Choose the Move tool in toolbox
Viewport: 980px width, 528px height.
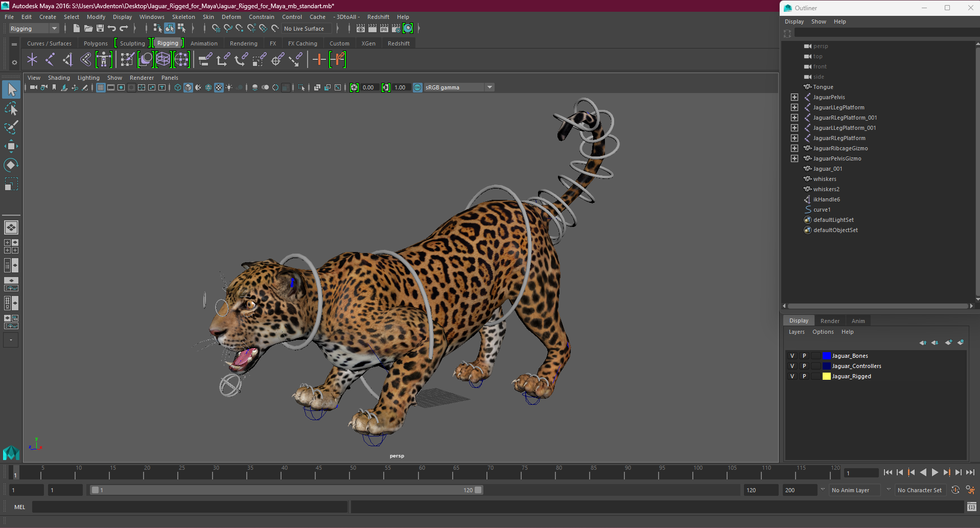pos(11,146)
